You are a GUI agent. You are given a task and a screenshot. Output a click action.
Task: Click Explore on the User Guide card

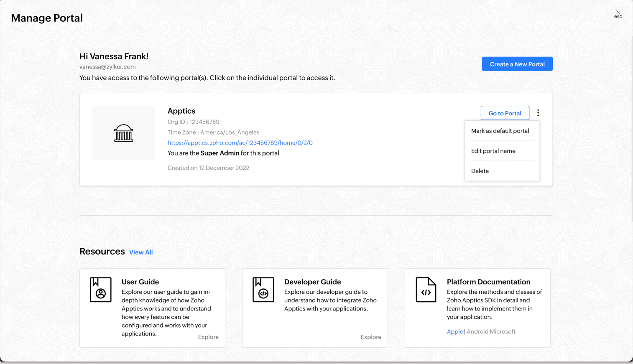click(x=208, y=337)
